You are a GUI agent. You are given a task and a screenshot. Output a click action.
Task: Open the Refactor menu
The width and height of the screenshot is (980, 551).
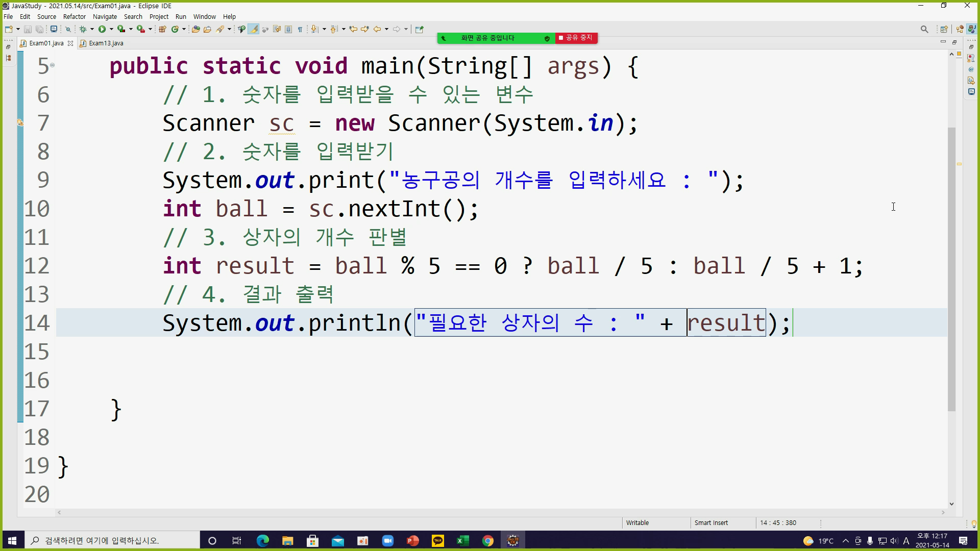click(x=74, y=16)
